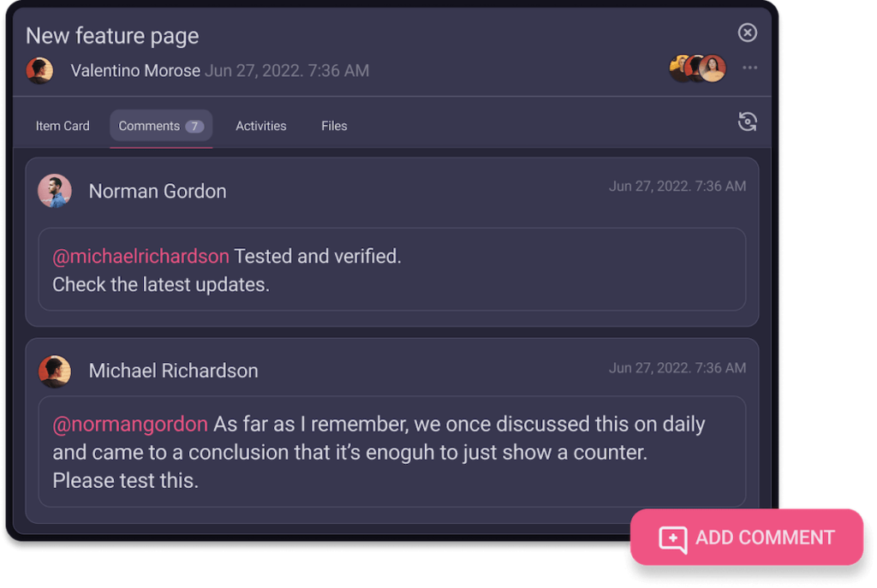
Task: Open the @normangordon mention link
Action: click(x=130, y=424)
